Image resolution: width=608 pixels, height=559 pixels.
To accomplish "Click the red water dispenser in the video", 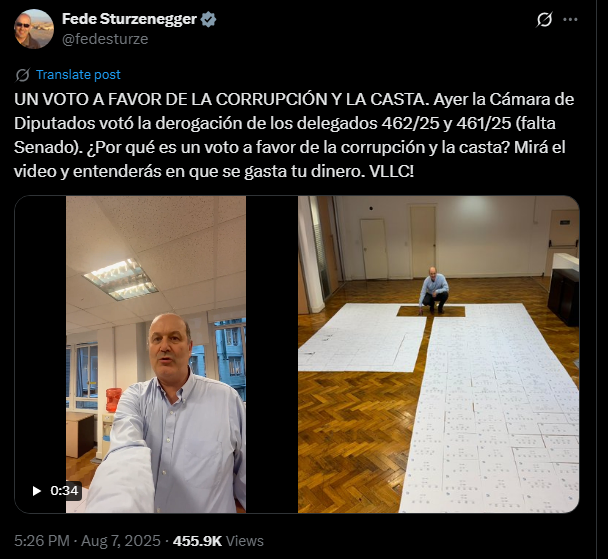I will coord(113,400).
